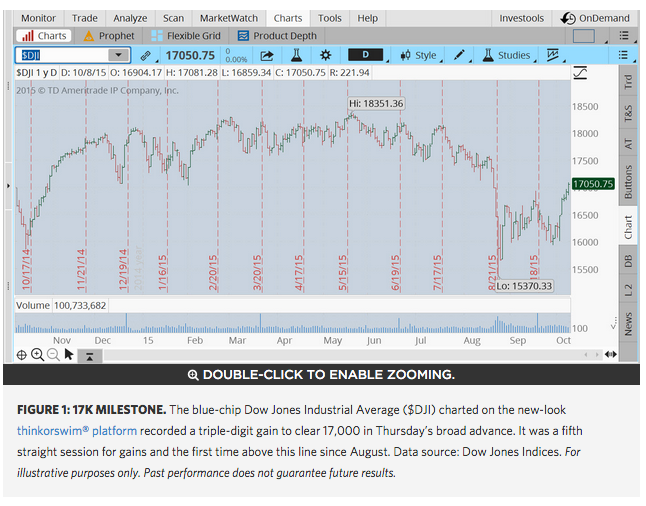Click the price scale line icon
The image size is (646, 506).
pos(580,73)
